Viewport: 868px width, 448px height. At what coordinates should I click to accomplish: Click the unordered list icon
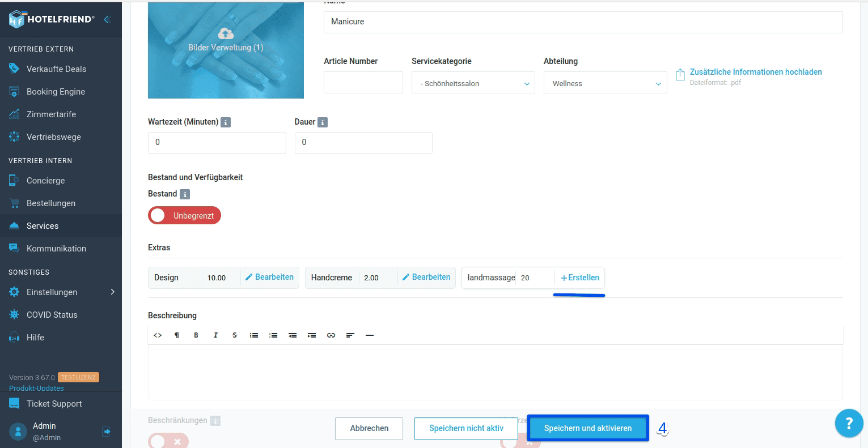tap(254, 335)
